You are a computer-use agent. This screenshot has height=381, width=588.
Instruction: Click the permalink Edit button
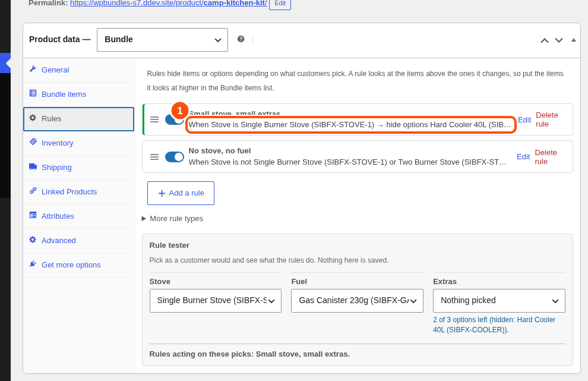pyautogui.click(x=280, y=4)
